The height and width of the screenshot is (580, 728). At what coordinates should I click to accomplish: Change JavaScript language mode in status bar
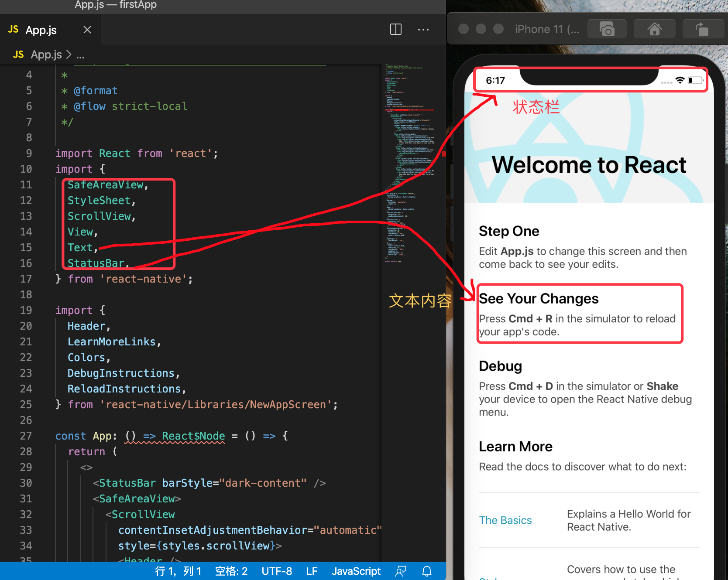point(356,571)
